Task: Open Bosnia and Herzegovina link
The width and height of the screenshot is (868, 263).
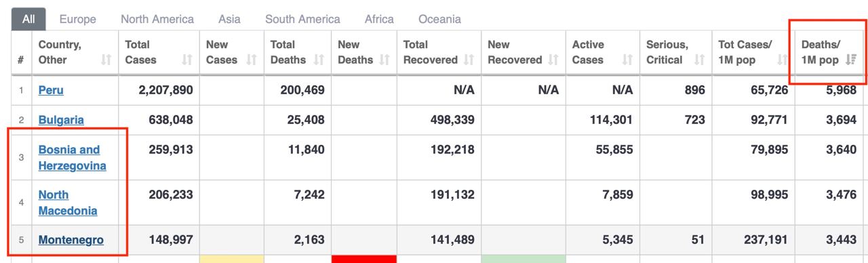Action: 73,158
